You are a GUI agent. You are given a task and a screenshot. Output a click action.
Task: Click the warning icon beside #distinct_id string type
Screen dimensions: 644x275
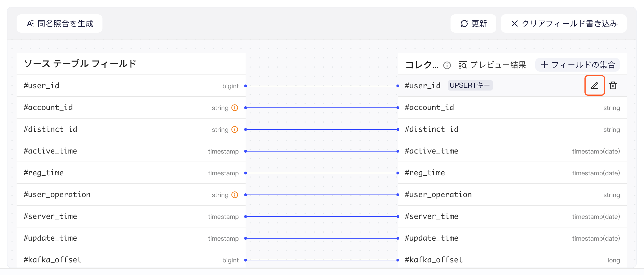tap(235, 129)
